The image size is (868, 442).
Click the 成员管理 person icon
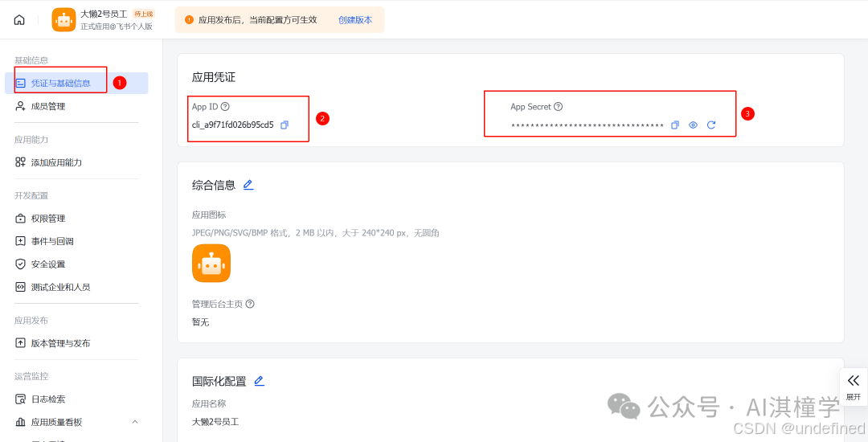tap(20, 106)
